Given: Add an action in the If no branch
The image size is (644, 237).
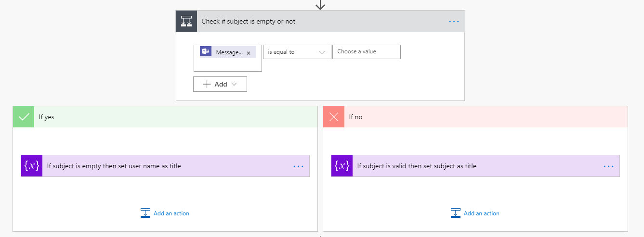Looking at the screenshot, I should point(475,213).
